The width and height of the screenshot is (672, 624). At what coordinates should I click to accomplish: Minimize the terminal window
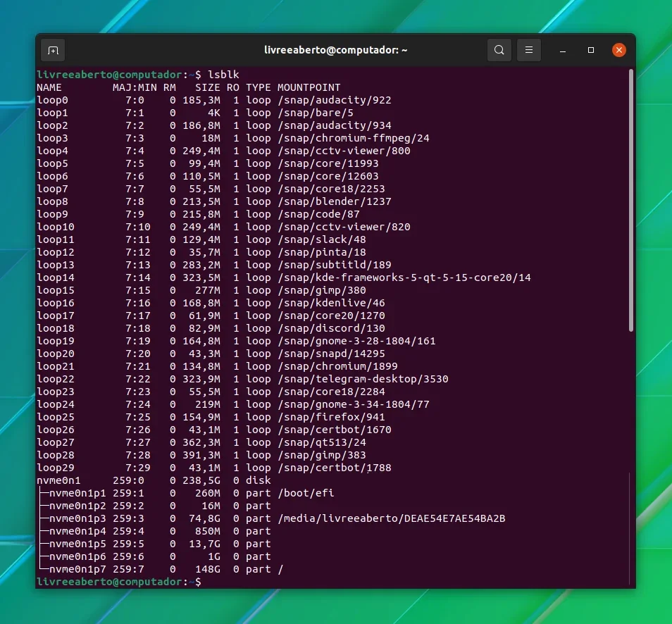(563, 50)
